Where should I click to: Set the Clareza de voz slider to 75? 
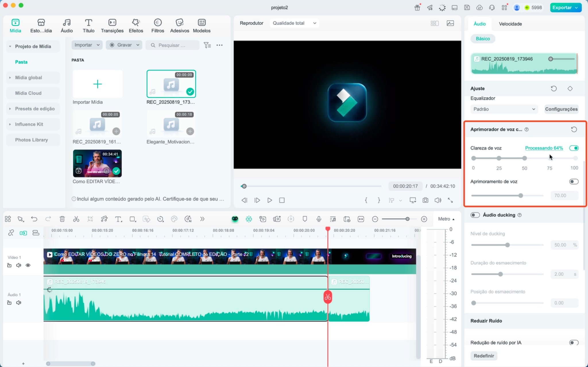(550, 158)
